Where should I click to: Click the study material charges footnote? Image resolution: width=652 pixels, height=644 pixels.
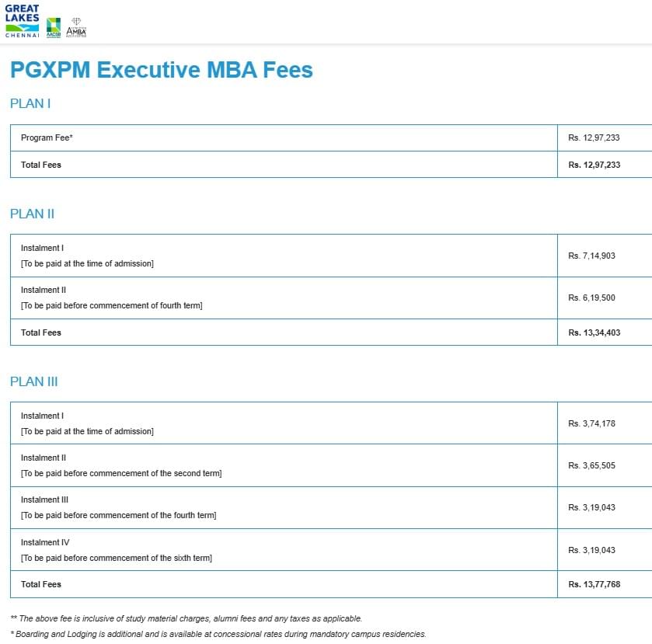(187, 618)
